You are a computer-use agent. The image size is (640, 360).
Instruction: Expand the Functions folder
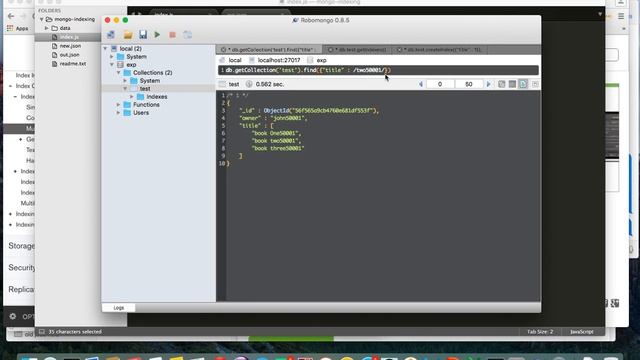(119, 105)
